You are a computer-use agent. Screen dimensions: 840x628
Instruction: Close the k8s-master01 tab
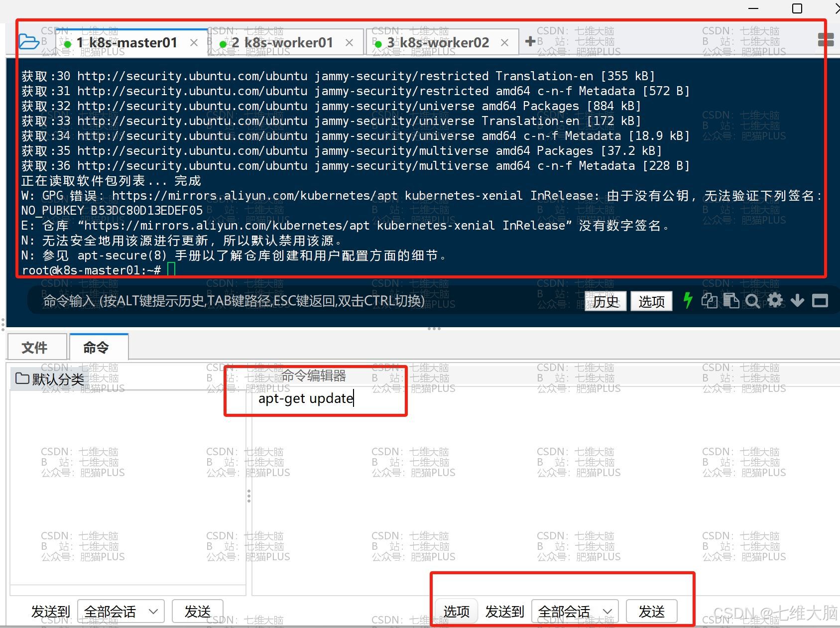pos(194,43)
